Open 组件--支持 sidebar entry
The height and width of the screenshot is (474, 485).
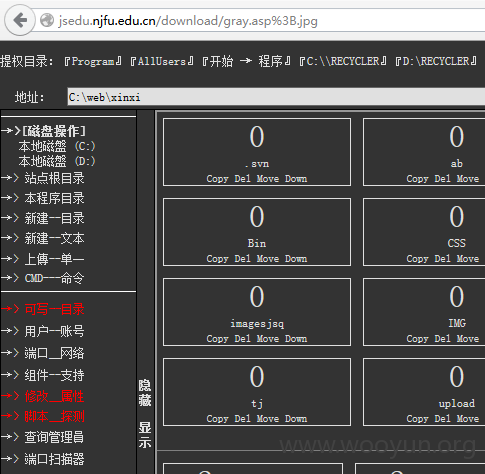pyautogui.click(x=54, y=375)
